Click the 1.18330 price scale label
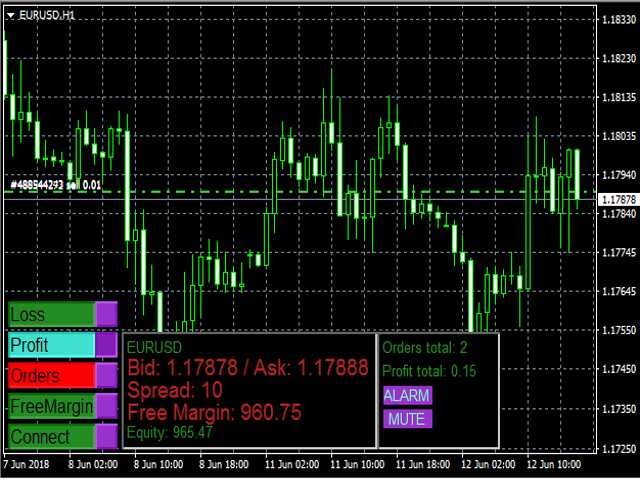 point(619,19)
